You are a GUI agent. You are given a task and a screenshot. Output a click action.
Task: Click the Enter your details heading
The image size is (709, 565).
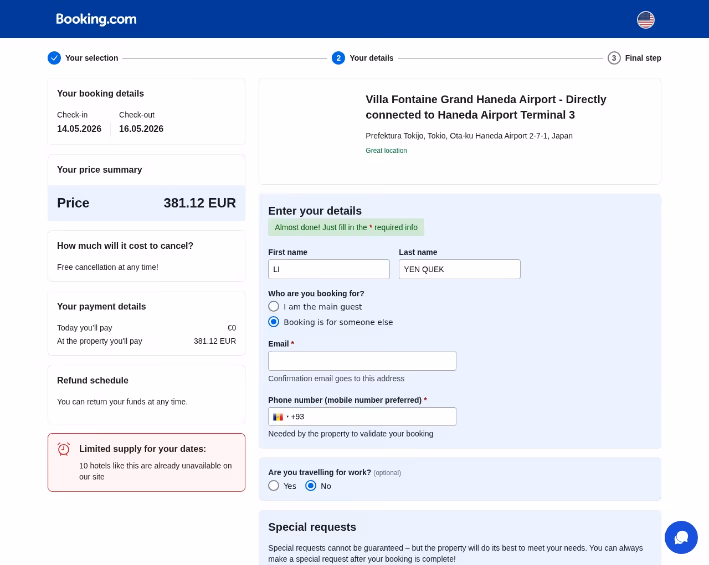pyautogui.click(x=315, y=211)
